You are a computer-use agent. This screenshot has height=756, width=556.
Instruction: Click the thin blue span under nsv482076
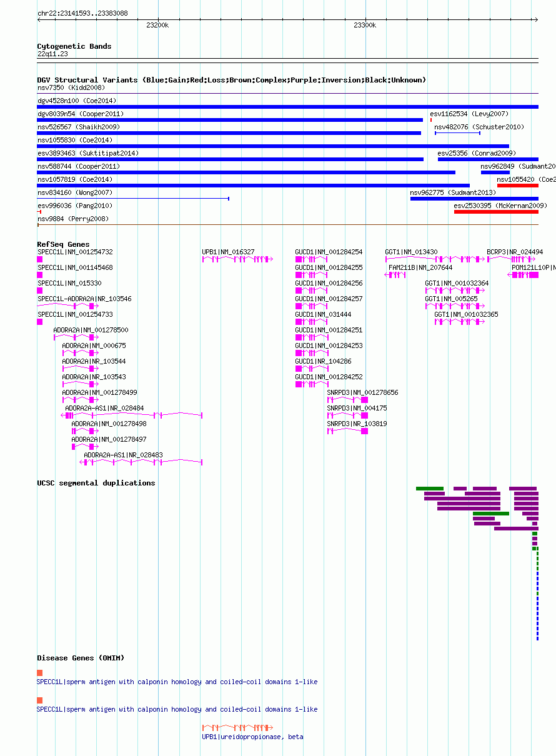(457, 133)
